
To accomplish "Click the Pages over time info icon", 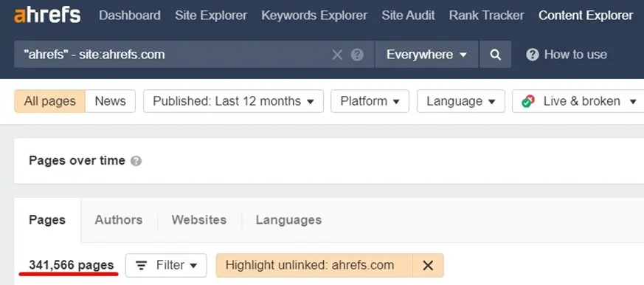I will pos(136,161).
